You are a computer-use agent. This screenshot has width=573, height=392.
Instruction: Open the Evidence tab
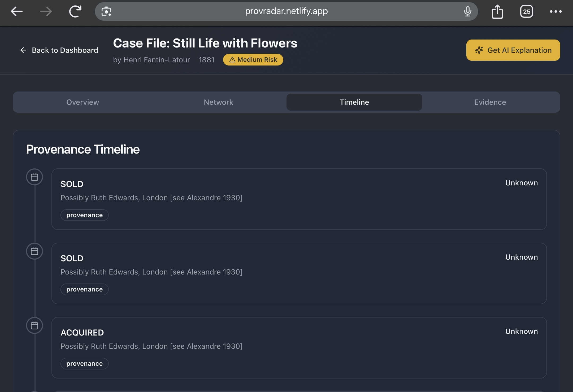coord(490,102)
